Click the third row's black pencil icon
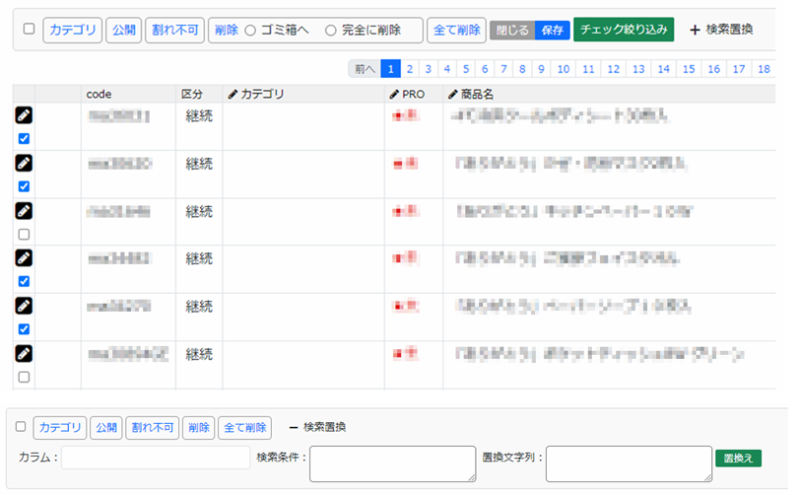 [24, 211]
